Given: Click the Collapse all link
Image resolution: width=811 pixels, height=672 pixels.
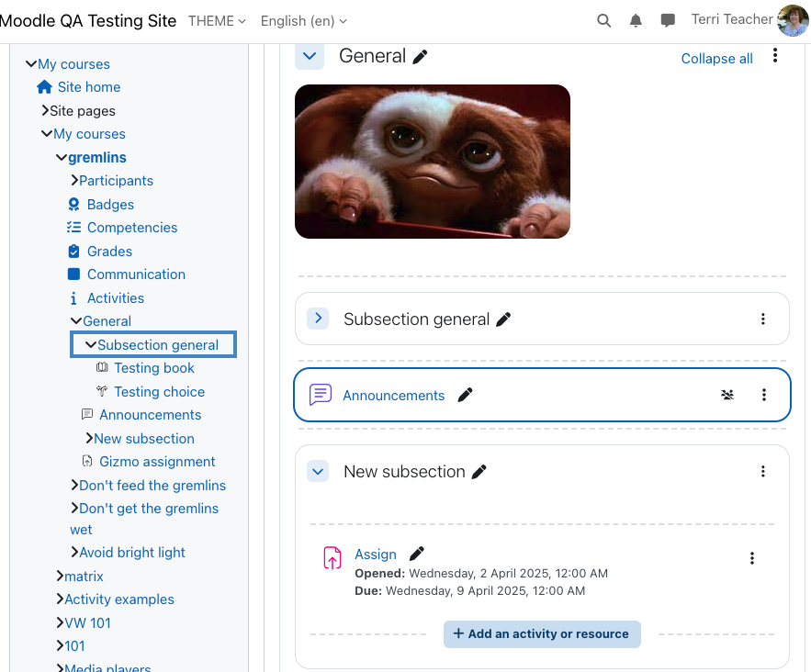Looking at the screenshot, I should [717, 59].
